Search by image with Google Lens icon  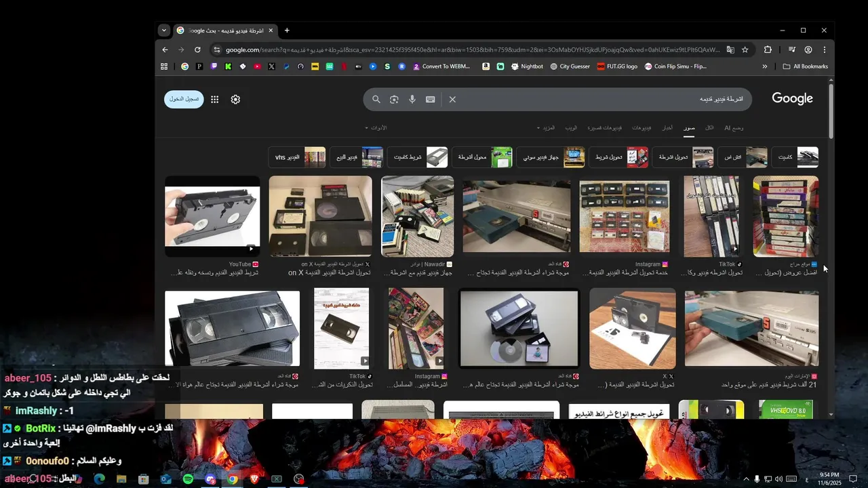point(394,100)
